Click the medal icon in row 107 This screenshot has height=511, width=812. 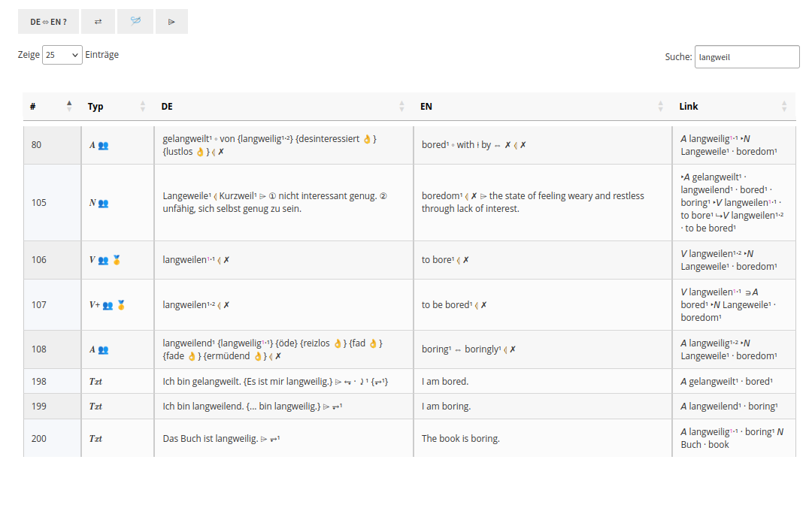(121, 305)
